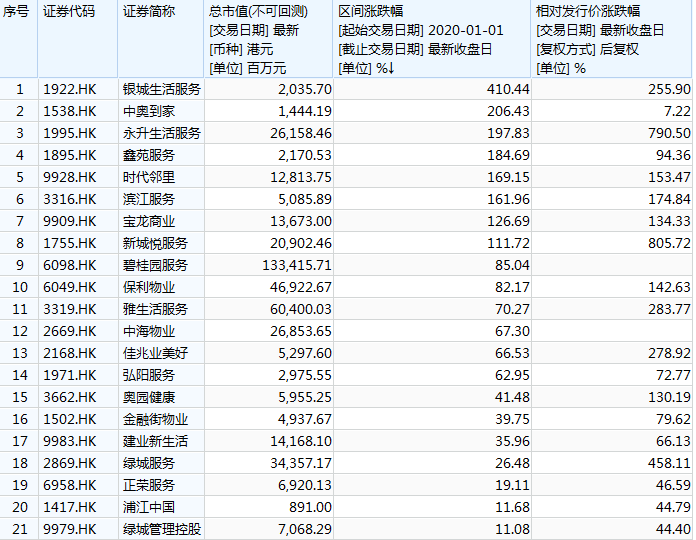Screen dimensions: 696x540
Task: Select period change value 85.04
Action: pos(512,265)
